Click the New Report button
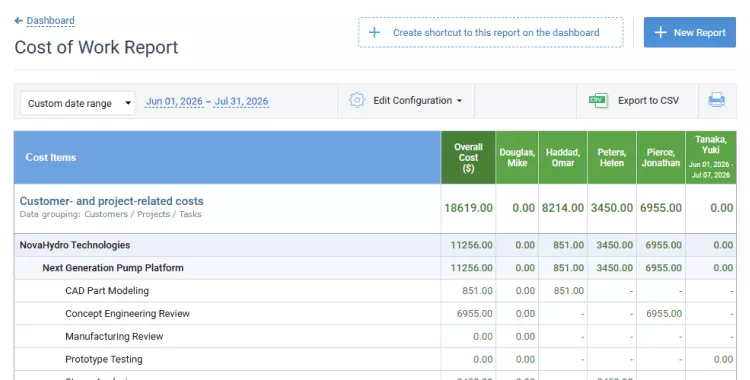Image resolution: width=750 pixels, height=380 pixels. [690, 33]
